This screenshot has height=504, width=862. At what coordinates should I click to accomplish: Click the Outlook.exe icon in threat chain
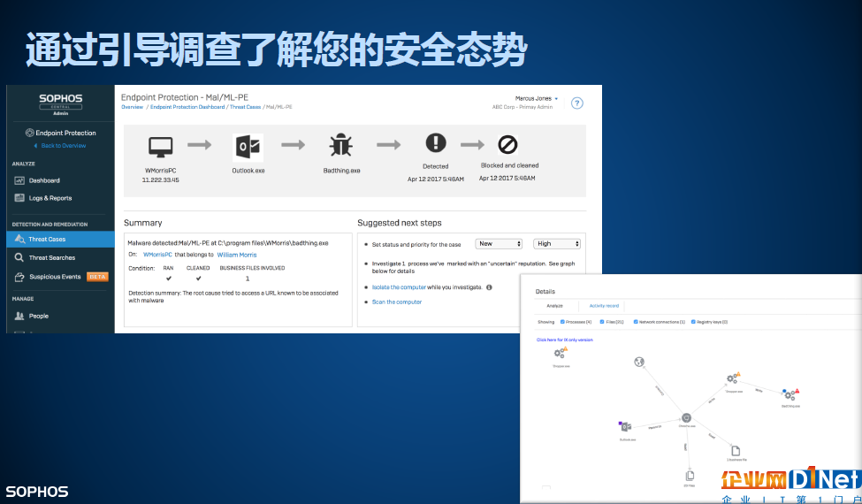[248, 148]
